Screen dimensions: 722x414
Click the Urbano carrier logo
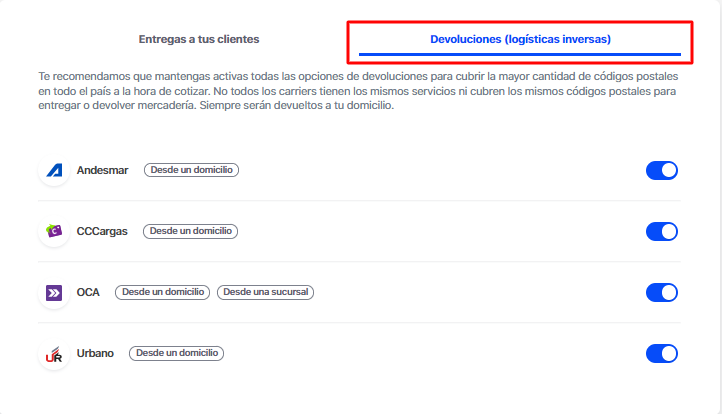click(x=54, y=353)
